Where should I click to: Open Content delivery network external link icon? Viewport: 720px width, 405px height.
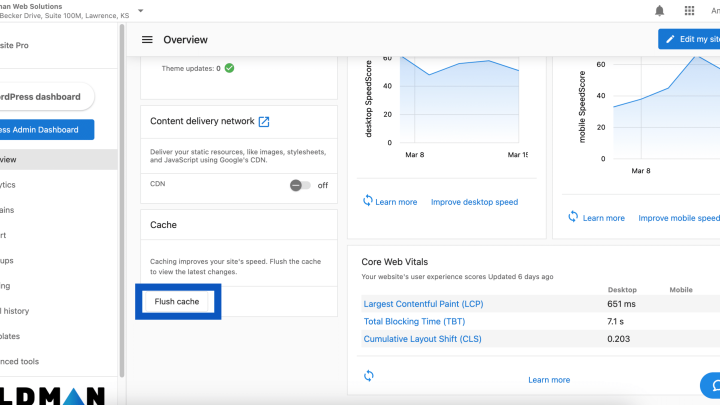point(264,122)
